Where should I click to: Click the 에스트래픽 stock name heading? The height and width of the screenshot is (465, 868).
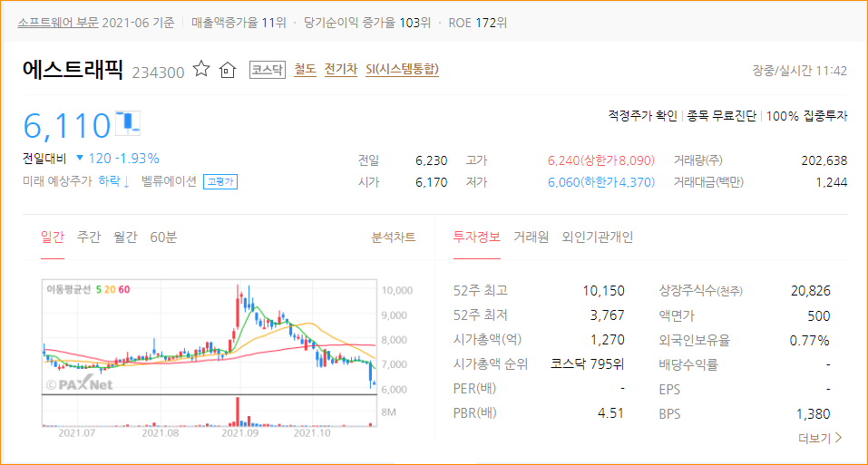coord(73,70)
